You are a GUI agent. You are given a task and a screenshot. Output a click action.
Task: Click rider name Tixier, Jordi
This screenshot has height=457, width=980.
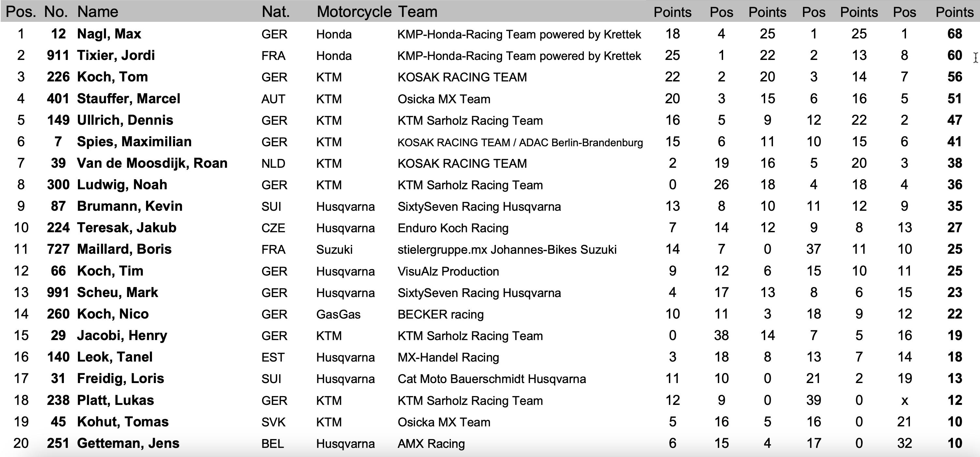(x=116, y=55)
